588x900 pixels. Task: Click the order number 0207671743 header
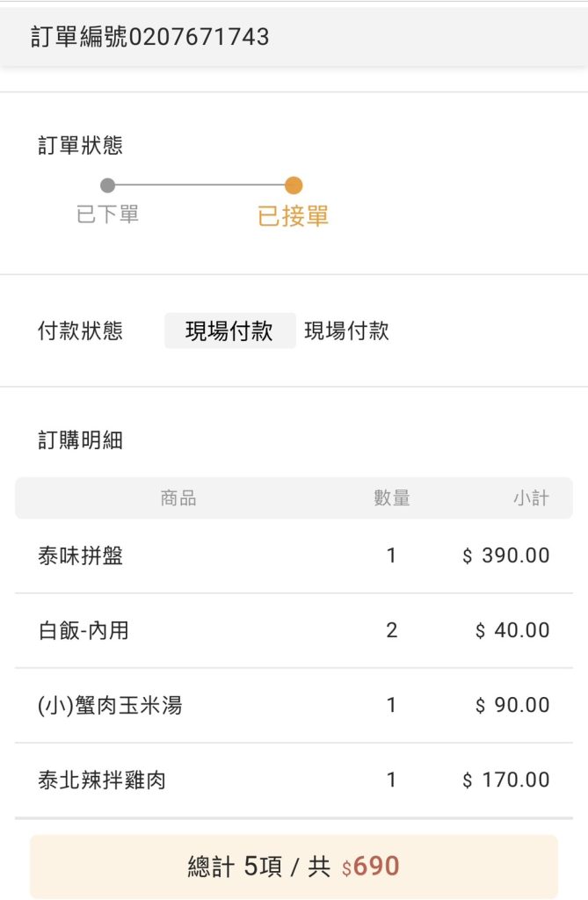pos(150,37)
